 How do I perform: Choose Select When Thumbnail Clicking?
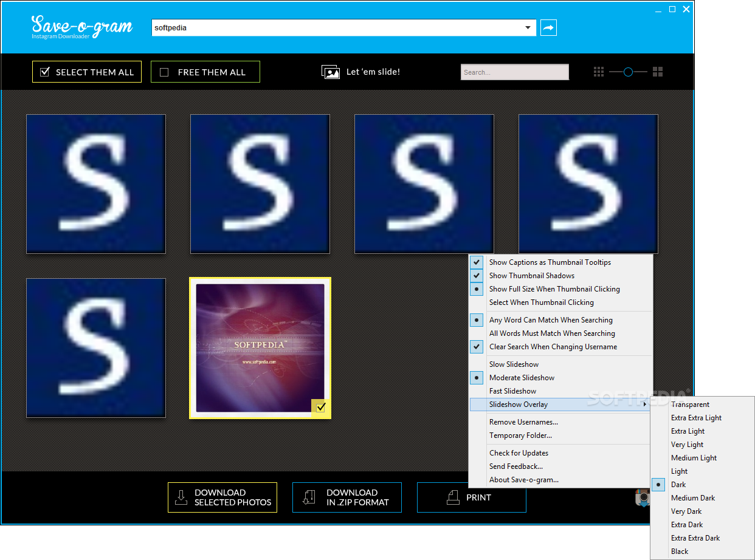click(x=560, y=302)
